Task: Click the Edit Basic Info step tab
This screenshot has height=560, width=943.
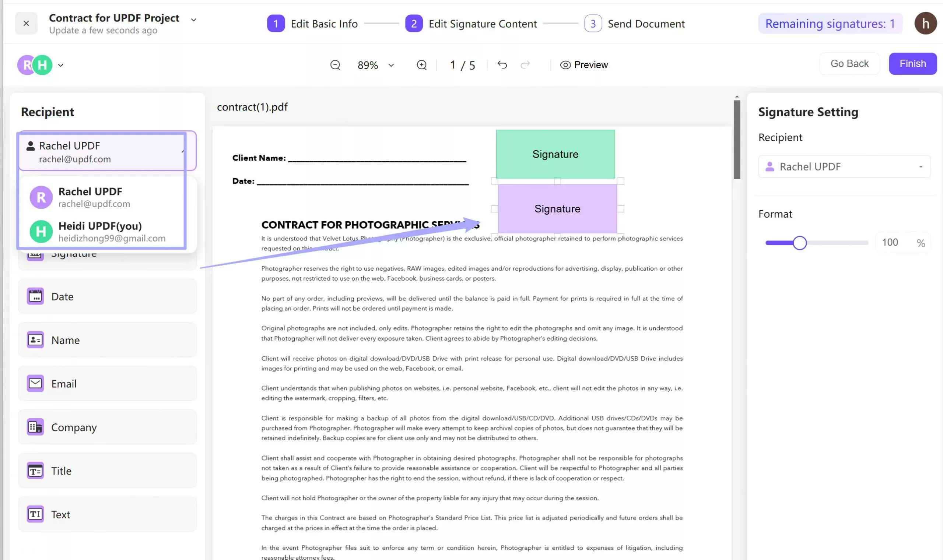Action: 313,23
